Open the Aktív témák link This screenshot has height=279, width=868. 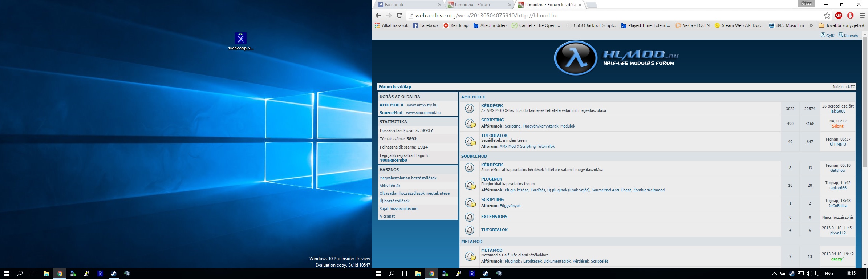pyautogui.click(x=390, y=186)
